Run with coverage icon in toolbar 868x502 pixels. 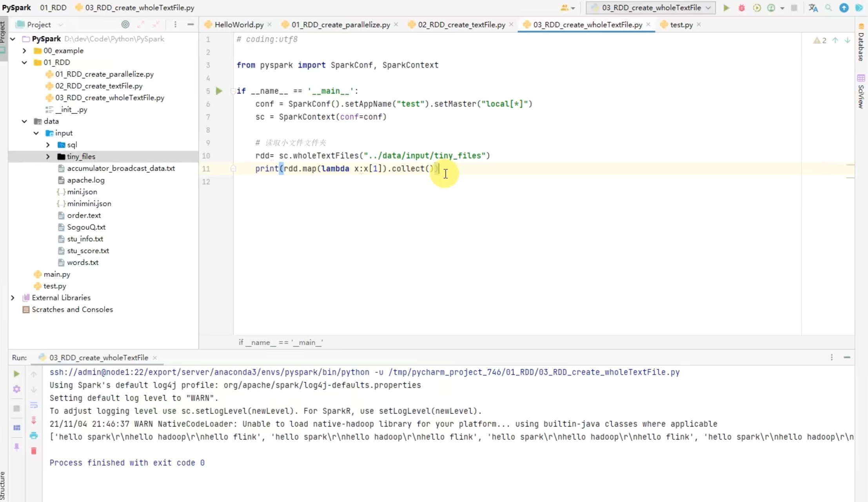(757, 8)
